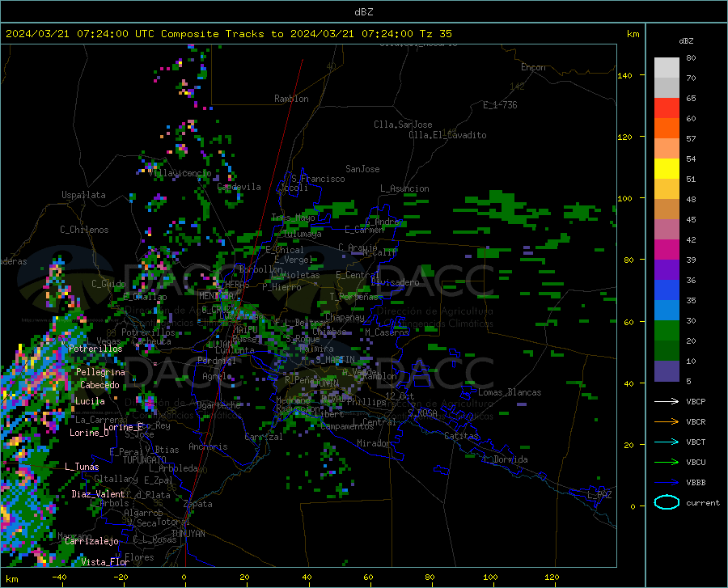Click the km unit label at bottom left
Image resolution: width=728 pixels, height=588 pixels.
(11, 579)
